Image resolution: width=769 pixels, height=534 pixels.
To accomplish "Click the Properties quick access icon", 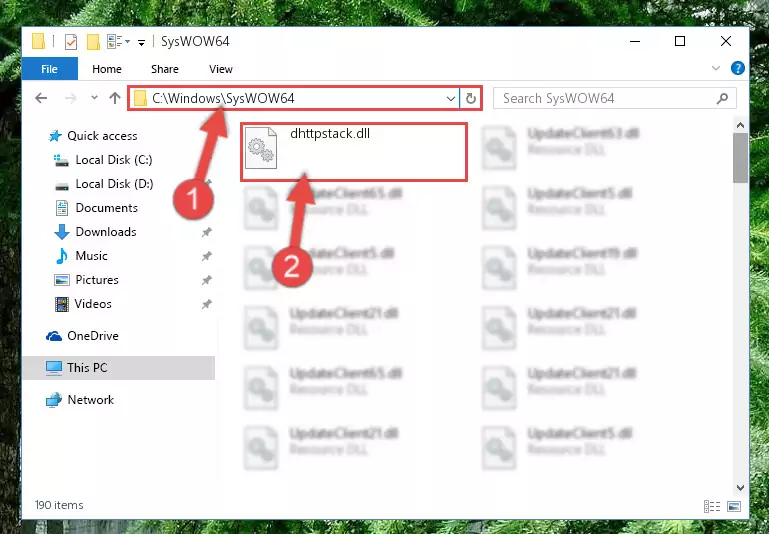I will pos(71,42).
